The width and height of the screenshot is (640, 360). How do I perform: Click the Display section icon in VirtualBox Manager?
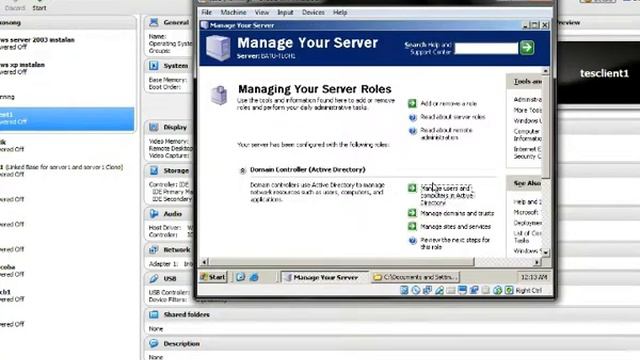[154, 127]
